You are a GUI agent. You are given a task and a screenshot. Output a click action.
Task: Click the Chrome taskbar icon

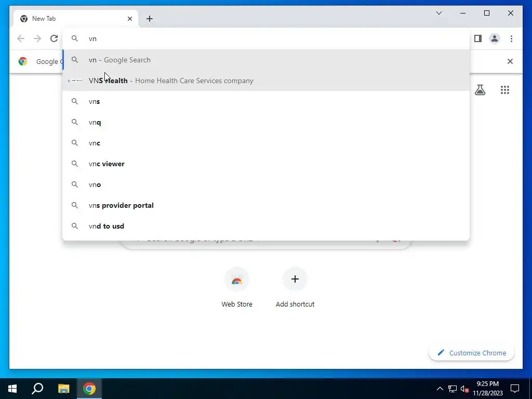coord(89,389)
